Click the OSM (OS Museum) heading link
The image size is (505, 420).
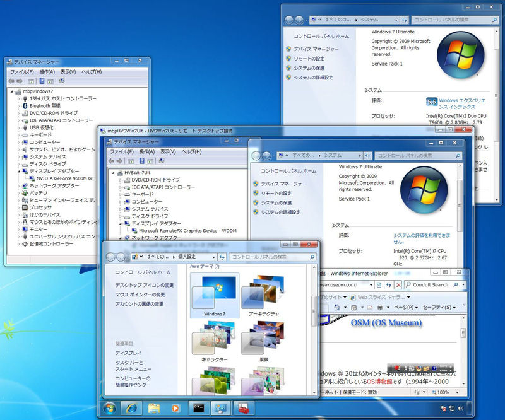pyautogui.click(x=386, y=322)
